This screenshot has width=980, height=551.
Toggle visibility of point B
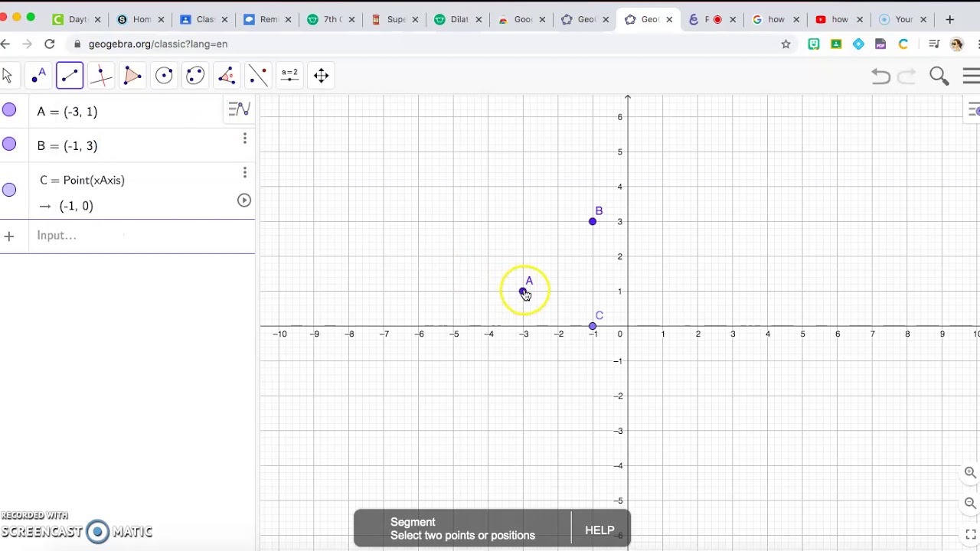9,144
